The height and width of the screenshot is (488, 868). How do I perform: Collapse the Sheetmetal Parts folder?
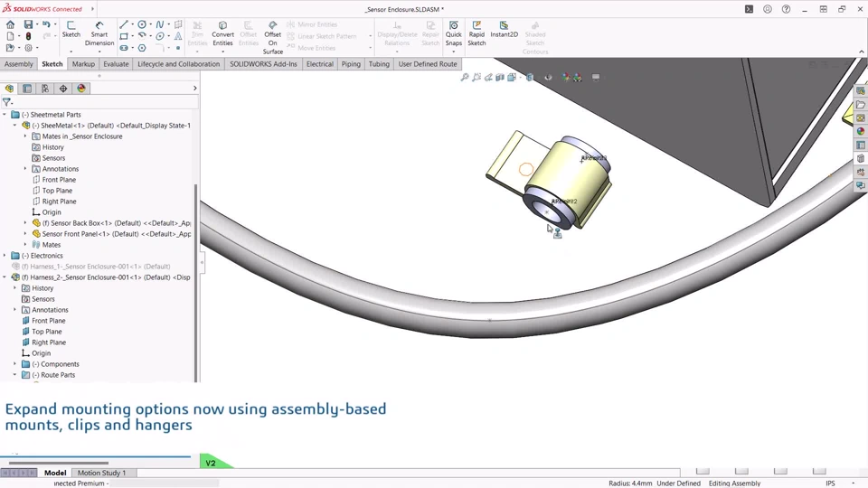point(5,115)
